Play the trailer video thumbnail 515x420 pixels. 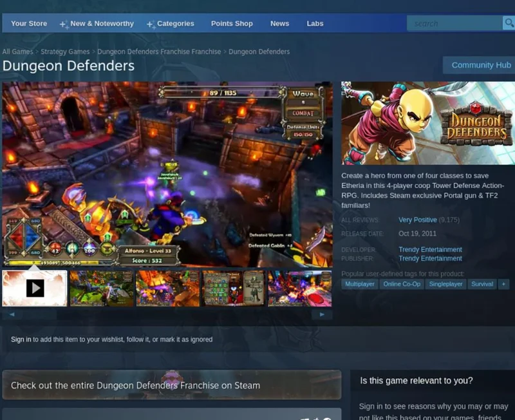(35, 288)
